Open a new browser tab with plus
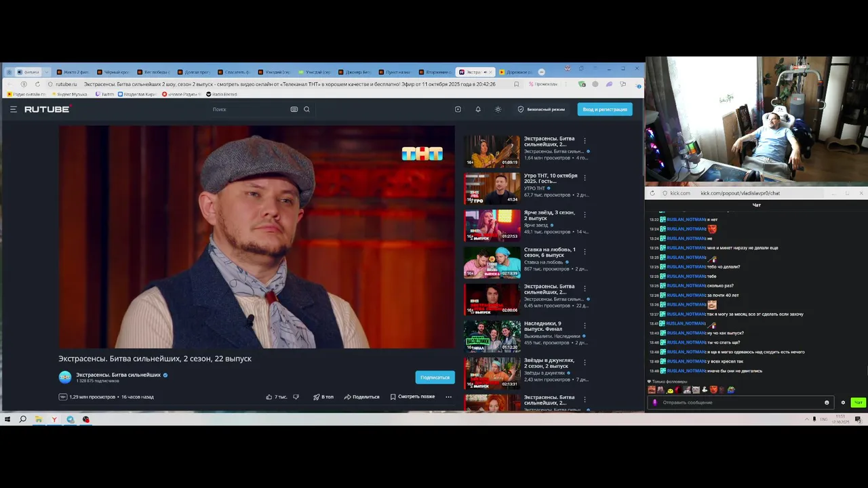The image size is (868, 488). coord(541,72)
